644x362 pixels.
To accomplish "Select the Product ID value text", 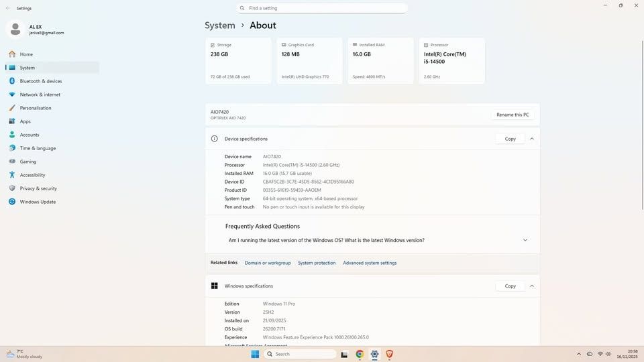I will (x=292, y=190).
